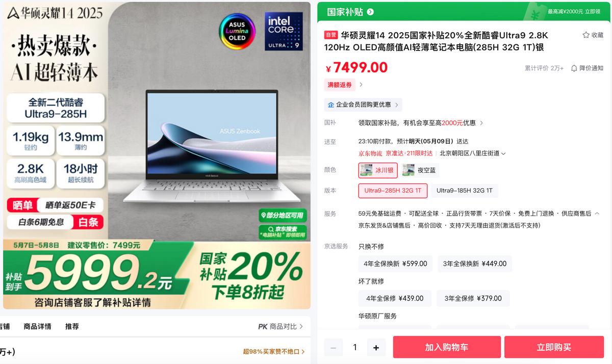Image resolution: width=612 pixels, height=364 pixels.
Task: Choose version Ultra9-185H 32G 1T
Action: click(465, 191)
